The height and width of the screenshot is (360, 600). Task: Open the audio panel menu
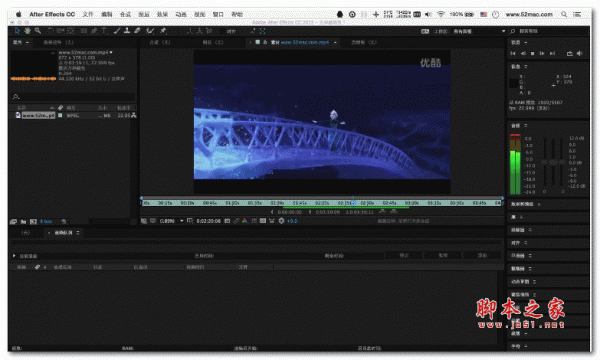(525, 125)
